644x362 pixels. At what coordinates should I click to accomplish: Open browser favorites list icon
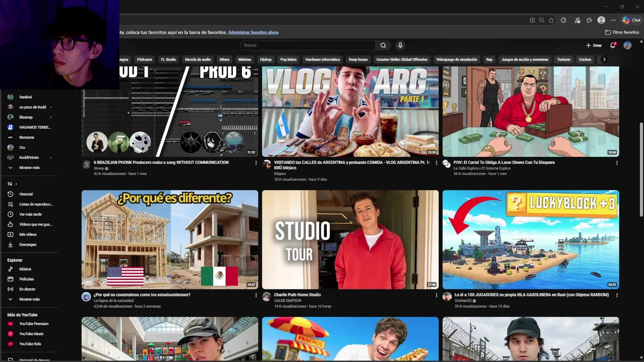(589, 20)
